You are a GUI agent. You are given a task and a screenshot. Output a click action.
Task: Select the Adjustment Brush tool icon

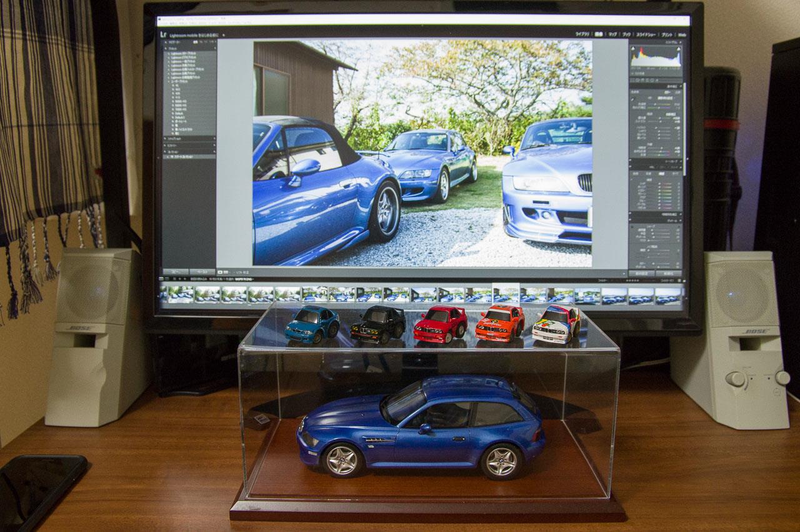pos(657,80)
